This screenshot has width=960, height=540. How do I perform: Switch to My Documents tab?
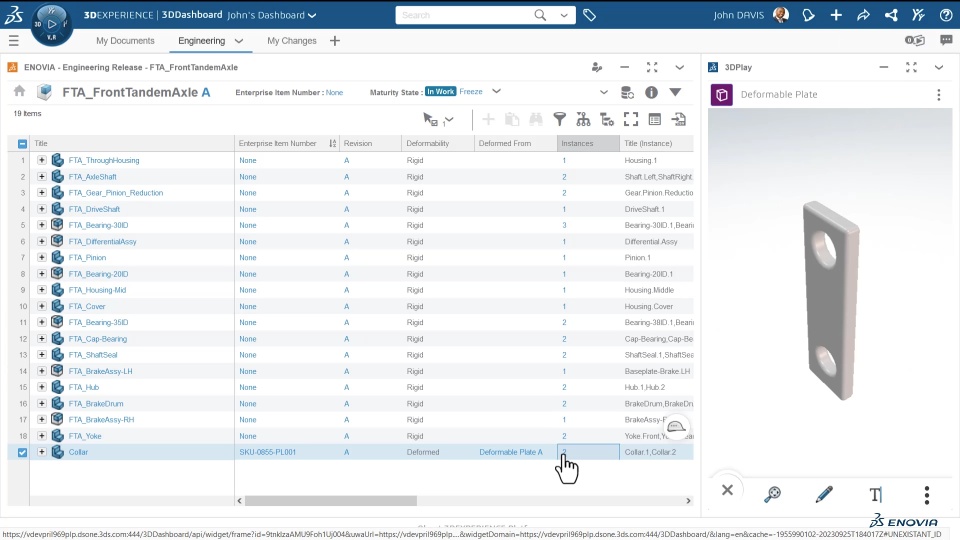(x=125, y=40)
